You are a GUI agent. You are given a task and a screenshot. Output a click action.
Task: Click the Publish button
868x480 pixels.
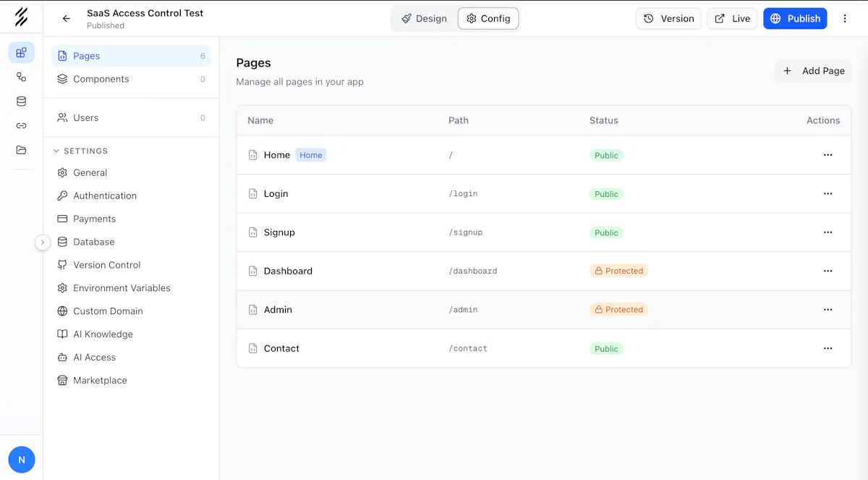[795, 18]
